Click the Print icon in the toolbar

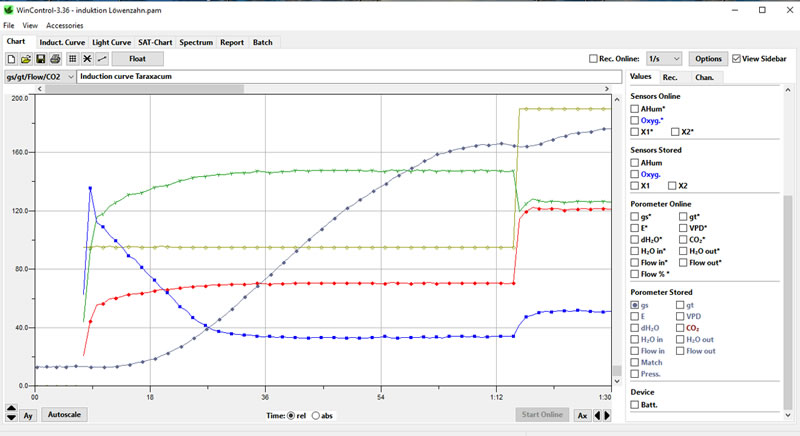(54, 59)
